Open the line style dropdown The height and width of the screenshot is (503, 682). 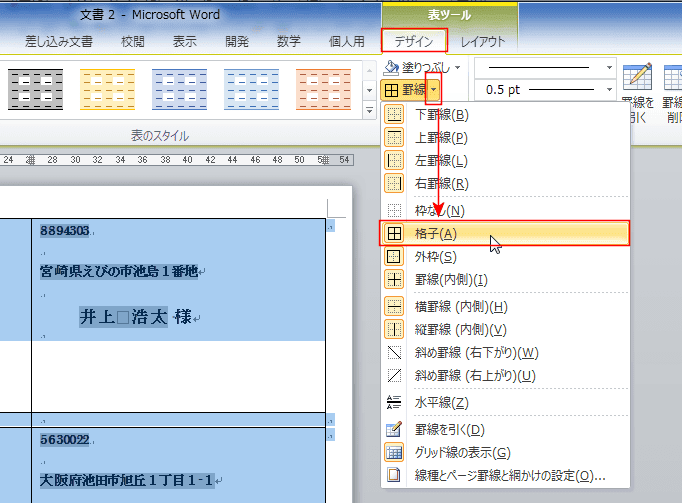tap(609, 67)
